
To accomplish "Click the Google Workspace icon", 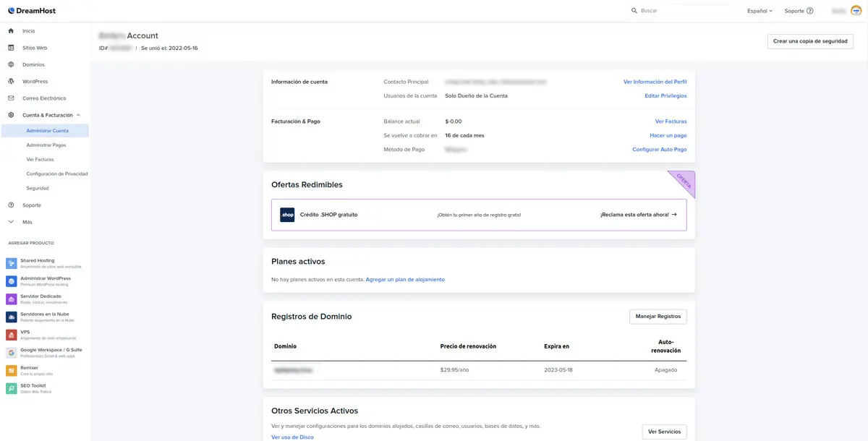I will pyautogui.click(x=12, y=353).
